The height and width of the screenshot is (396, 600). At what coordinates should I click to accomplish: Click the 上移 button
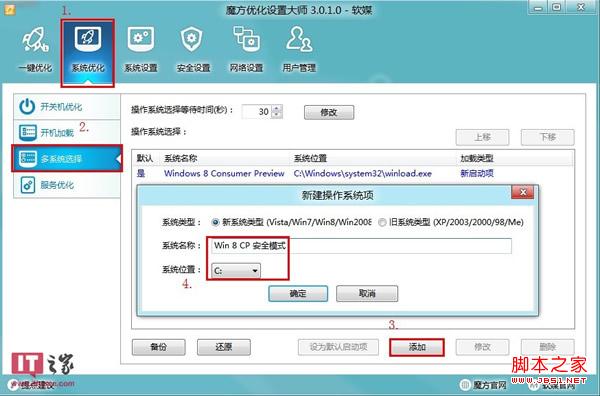point(482,137)
